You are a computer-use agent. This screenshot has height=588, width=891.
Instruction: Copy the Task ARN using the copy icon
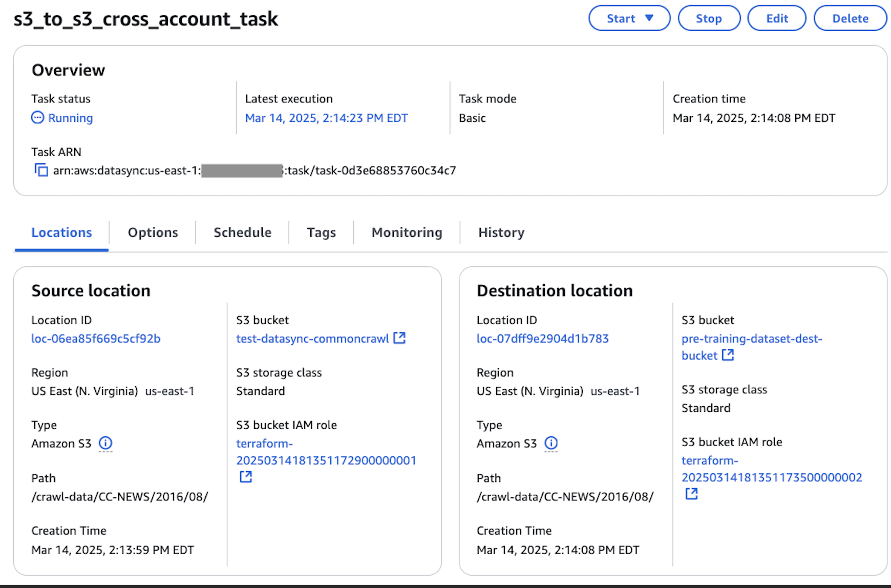coord(41,170)
